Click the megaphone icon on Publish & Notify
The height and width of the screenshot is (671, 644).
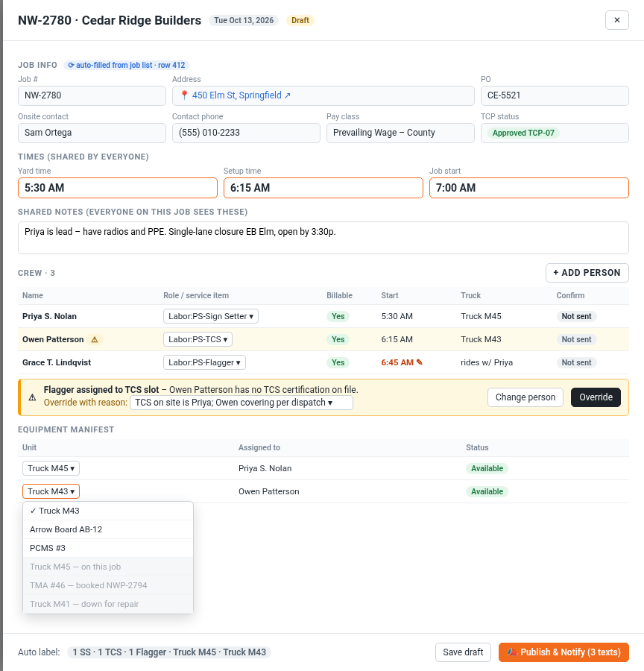tap(512, 652)
